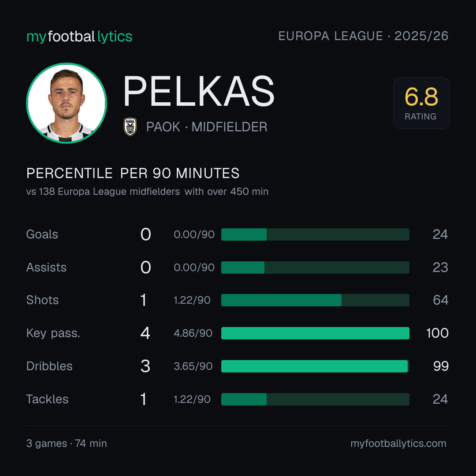Open the myfootballytics.com link in footer
Viewport: 476px width, 476px height.
point(398,443)
